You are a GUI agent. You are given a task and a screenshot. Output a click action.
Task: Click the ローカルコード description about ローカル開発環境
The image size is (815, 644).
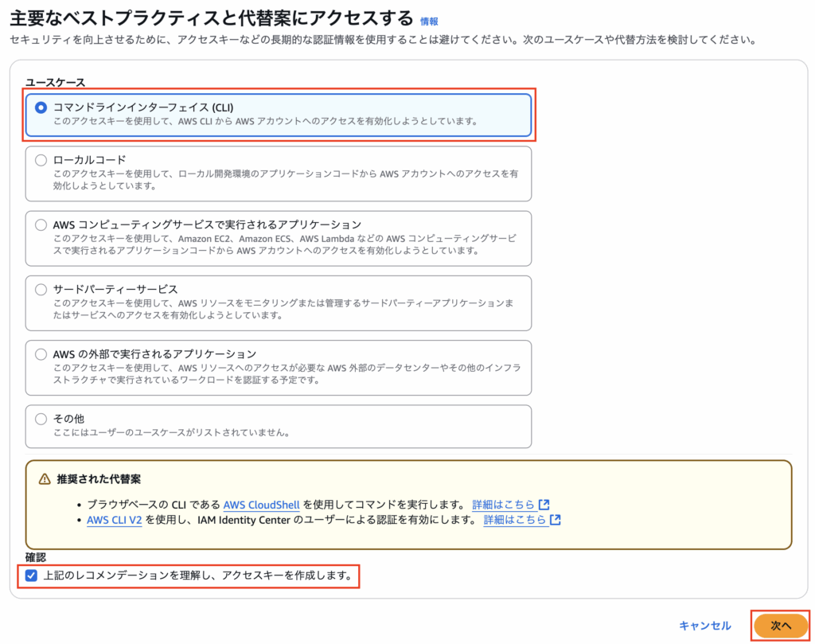[x=286, y=180]
